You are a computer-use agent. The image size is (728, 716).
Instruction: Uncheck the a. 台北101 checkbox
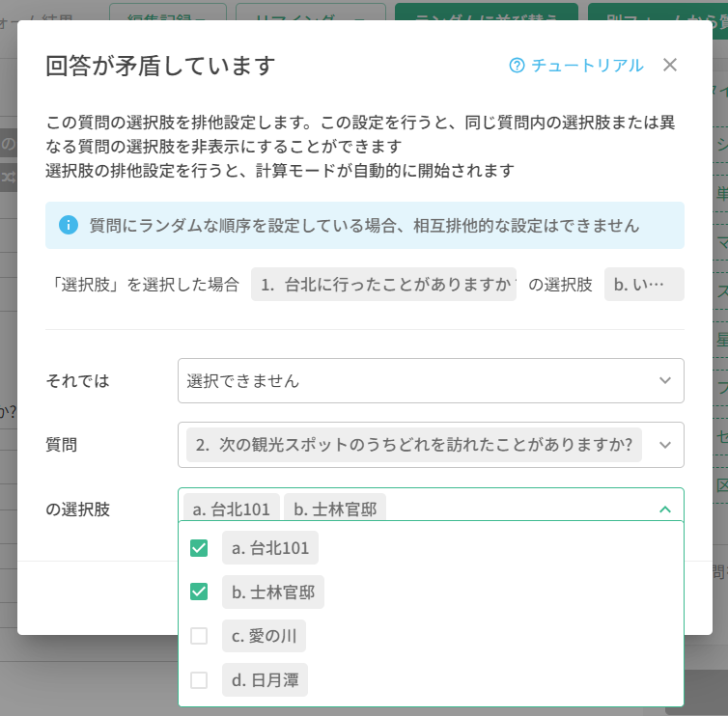point(199,548)
